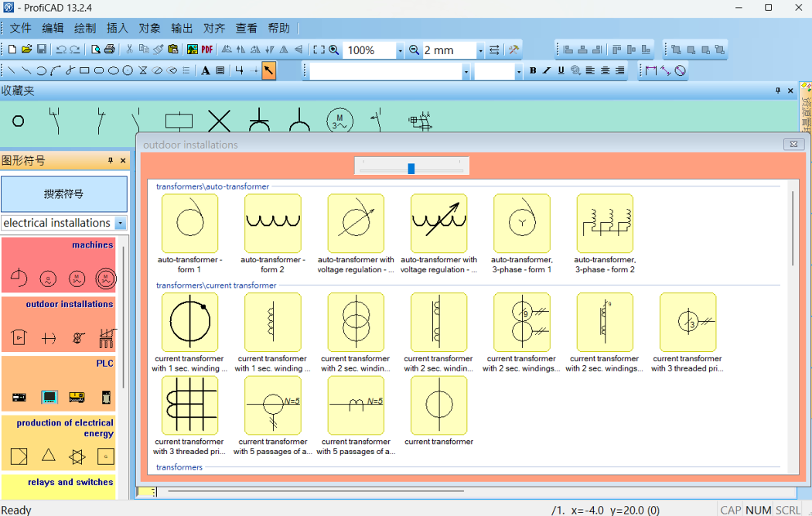Activate the arrow selection pointer tool
Viewport: 812px width, 516px height.
pos(268,71)
